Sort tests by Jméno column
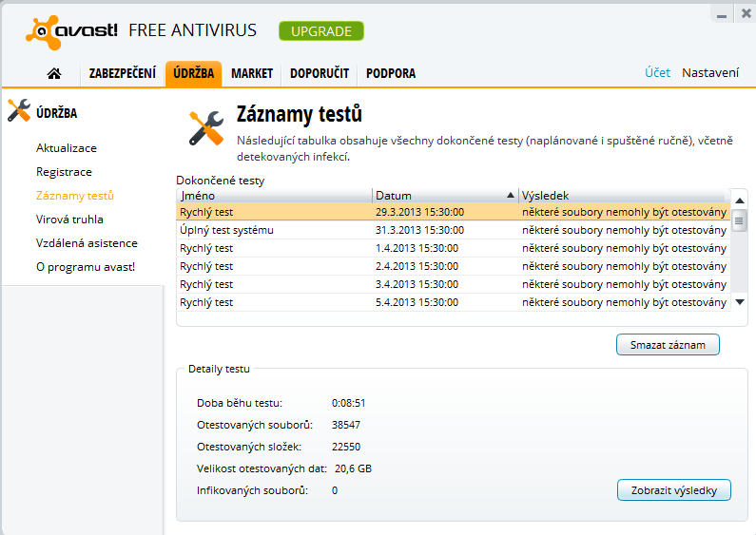756x535 pixels. point(274,196)
